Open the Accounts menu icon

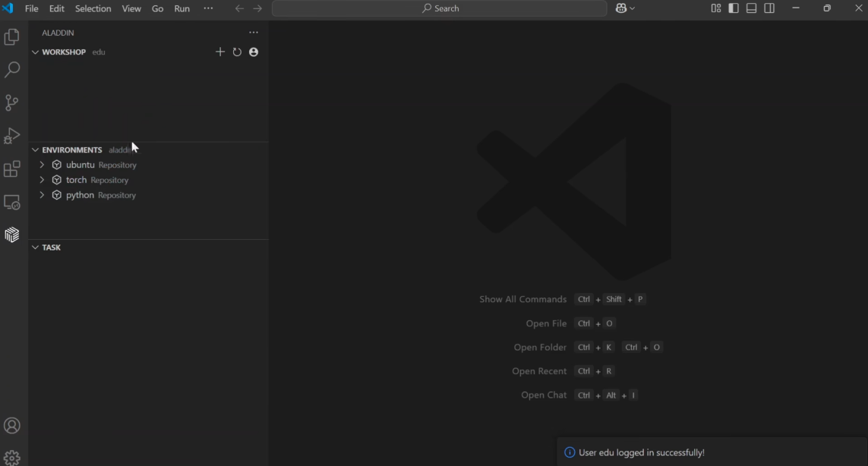11,426
